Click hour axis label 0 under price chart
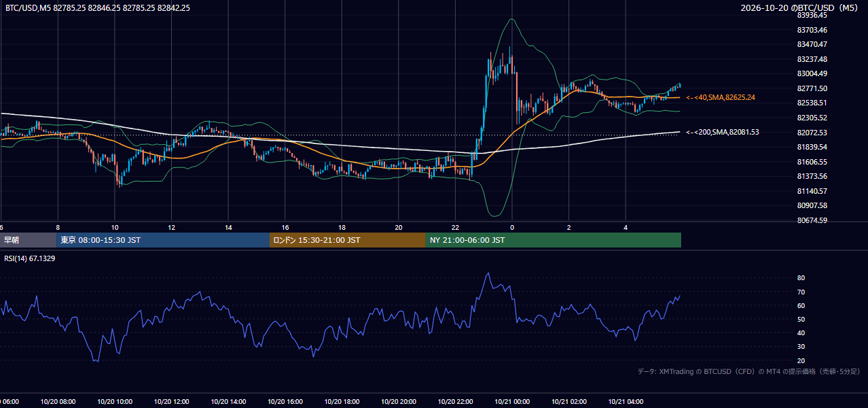 point(512,228)
